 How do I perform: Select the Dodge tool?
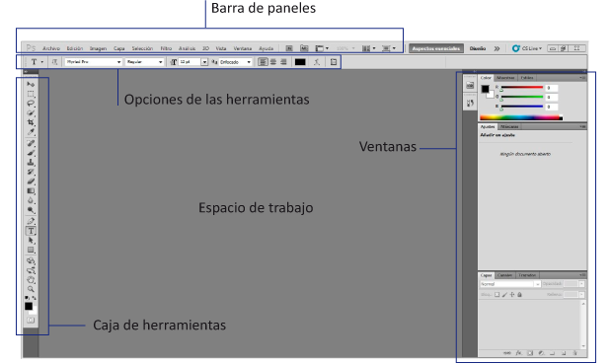click(31, 210)
